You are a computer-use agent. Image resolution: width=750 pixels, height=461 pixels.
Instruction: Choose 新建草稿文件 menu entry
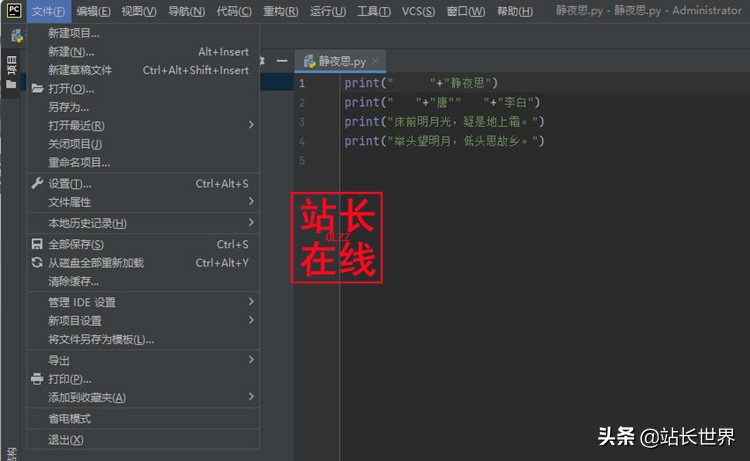click(143, 70)
